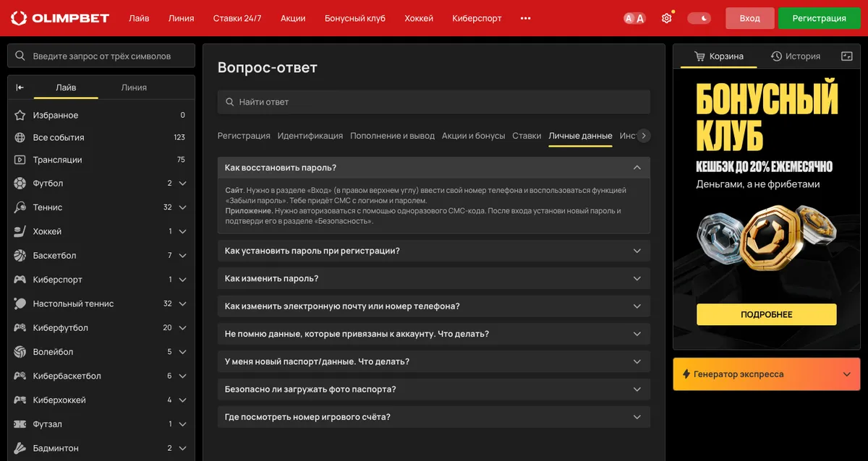Focus the sidebar search input

tap(101, 56)
